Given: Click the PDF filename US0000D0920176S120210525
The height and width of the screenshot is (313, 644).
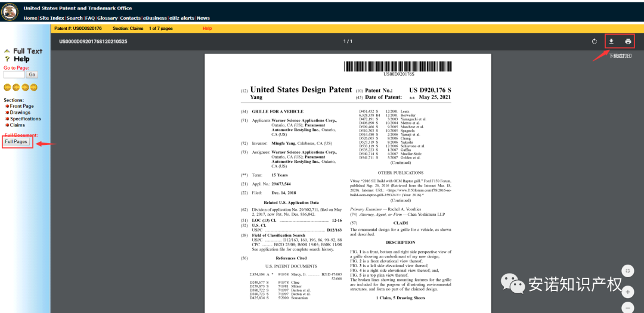Looking at the screenshot, I should (x=93, y=42).
